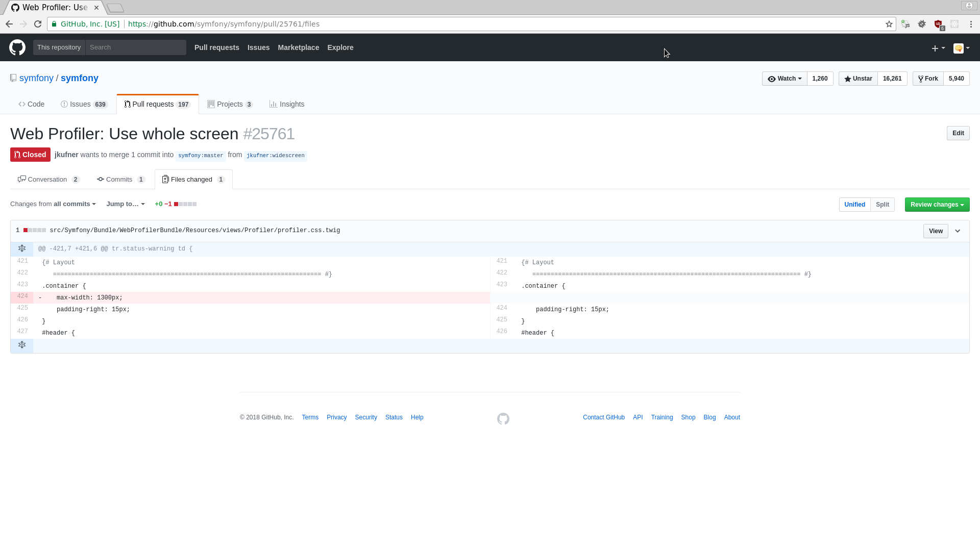Switch diff to Split view
The image size is (980, 551).
[x=883, y=205]
